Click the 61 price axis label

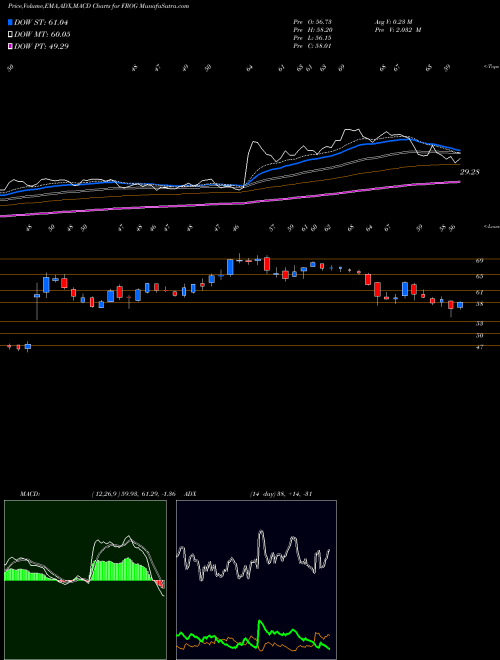click(479, 292)
